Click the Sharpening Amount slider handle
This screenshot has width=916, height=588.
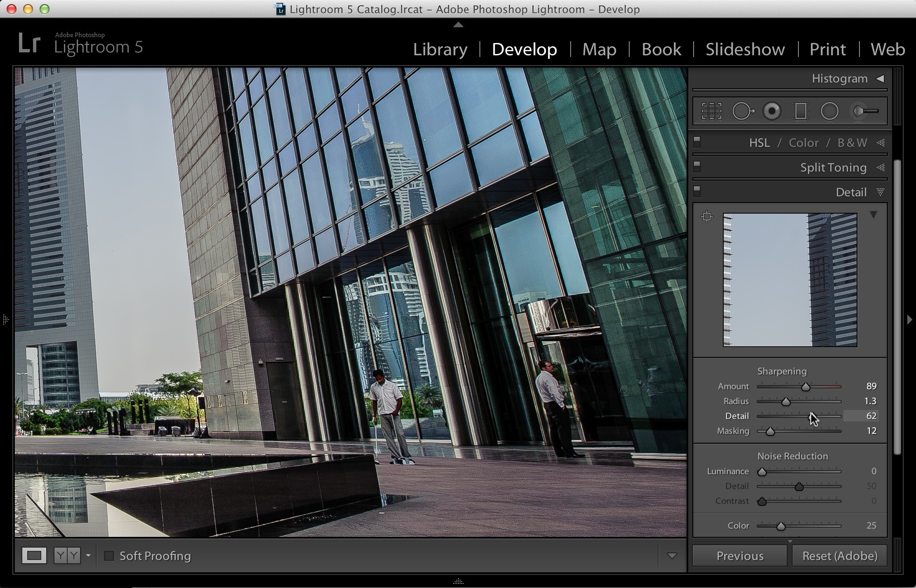[805, 387]
